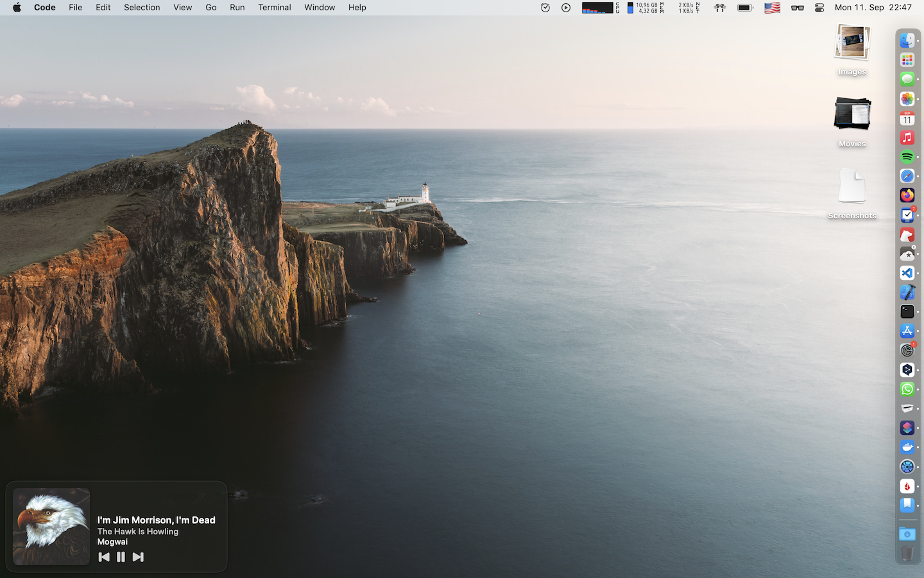This screenshot has height=578, width=924.
Task: Open Docker from the Dock
Action: tap(907, 447)
